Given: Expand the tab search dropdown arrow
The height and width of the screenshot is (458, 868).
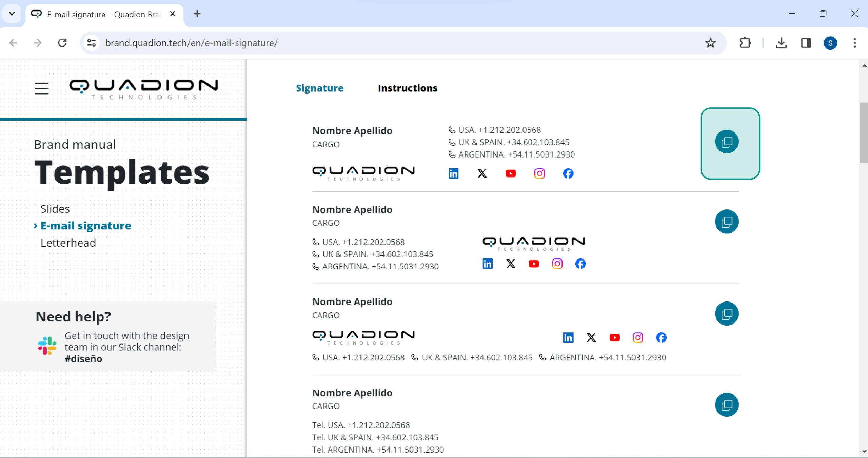Looking at the screenshot, I should (12, 14).
